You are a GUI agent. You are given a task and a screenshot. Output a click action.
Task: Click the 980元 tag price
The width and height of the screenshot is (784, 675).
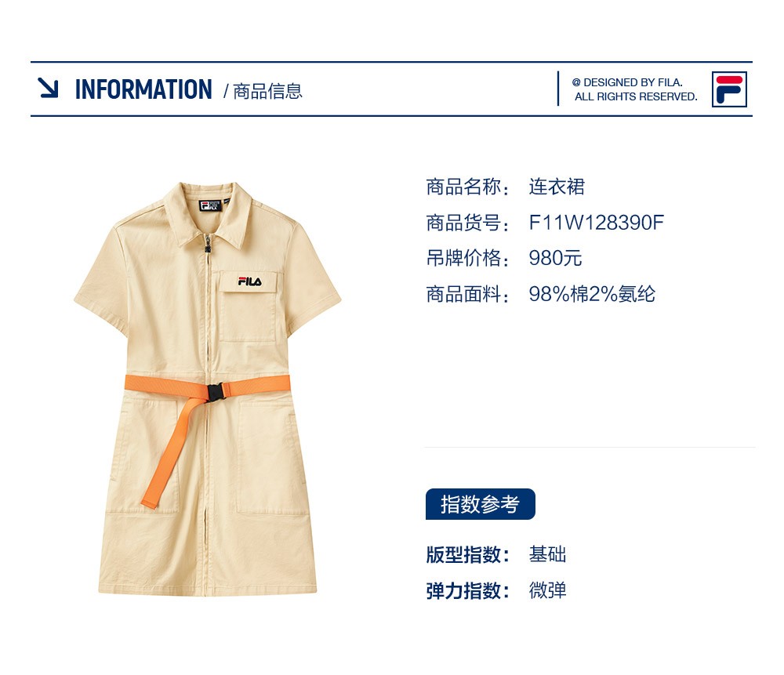click(x=555, y=259)
